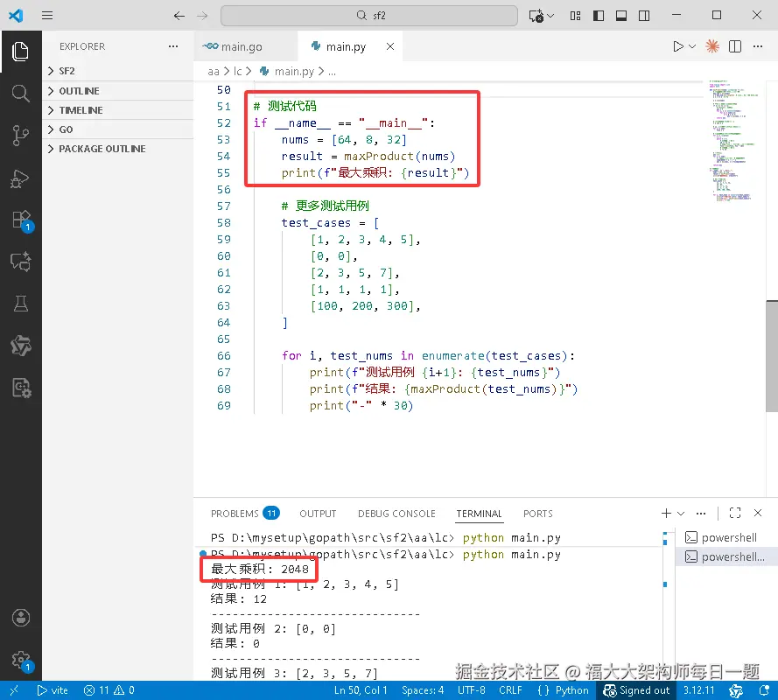Expand the PACKAGE OUTLINE section
Image resolution: width=778 pixels, height=700 pixels.
117,149
